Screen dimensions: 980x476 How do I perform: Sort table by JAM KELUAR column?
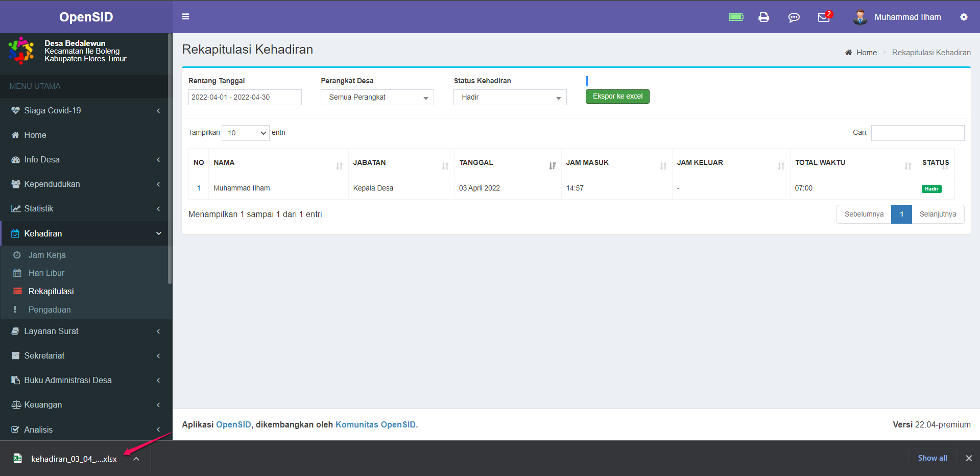coord(731,163)
